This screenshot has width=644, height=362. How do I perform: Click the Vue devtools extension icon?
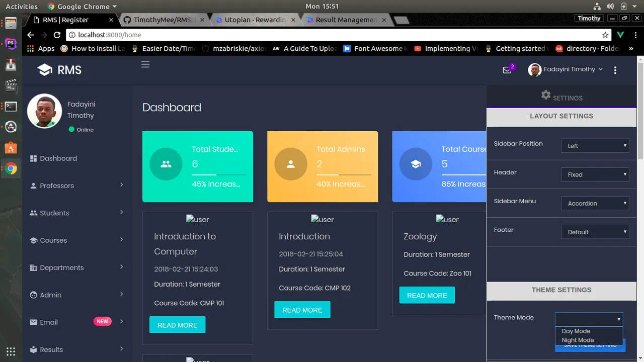click(620, 35)
